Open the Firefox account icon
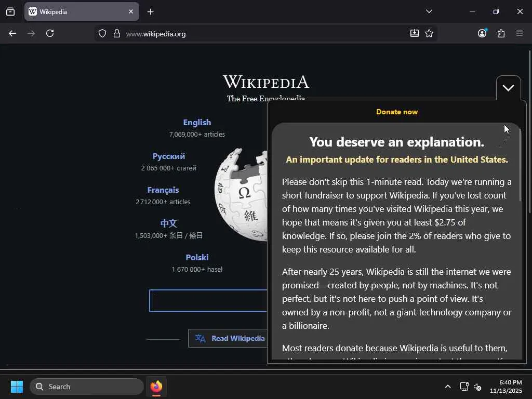 (482, 33)
